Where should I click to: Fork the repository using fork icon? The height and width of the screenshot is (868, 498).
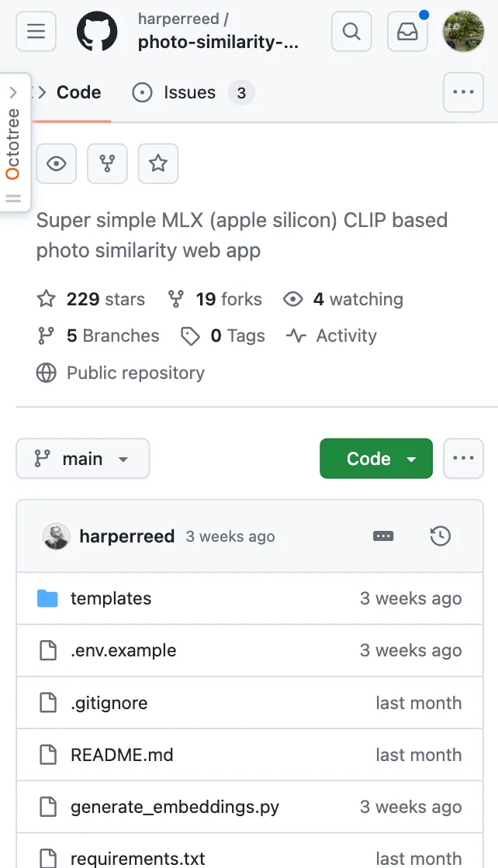coord(107,164)
